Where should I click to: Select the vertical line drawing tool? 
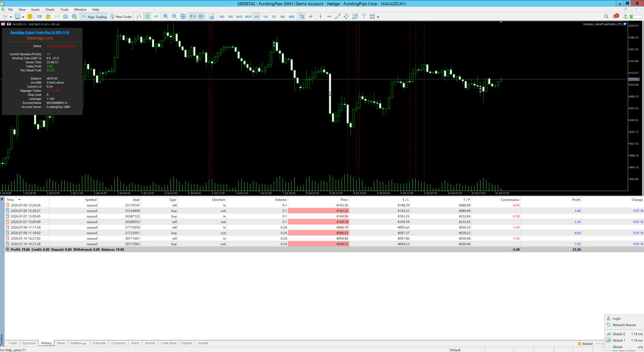(x=320, y=17)
